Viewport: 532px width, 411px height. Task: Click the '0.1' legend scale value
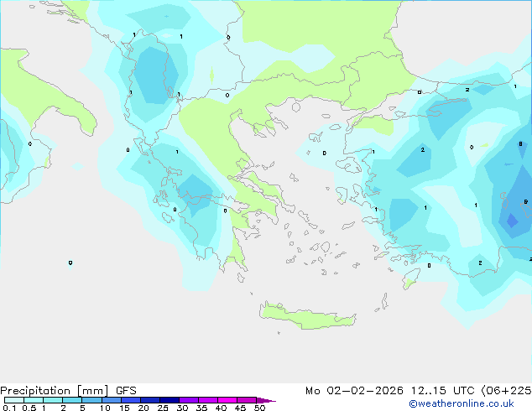click(x=9, y=408)
